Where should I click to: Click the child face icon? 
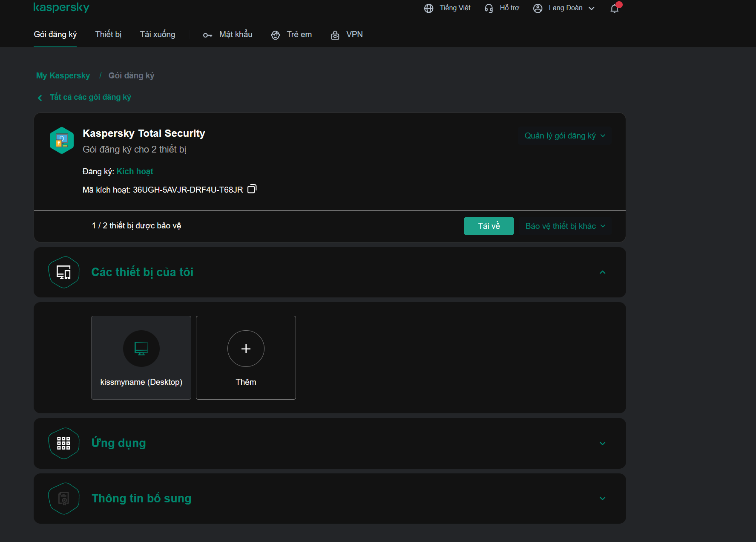pos(276,35)
